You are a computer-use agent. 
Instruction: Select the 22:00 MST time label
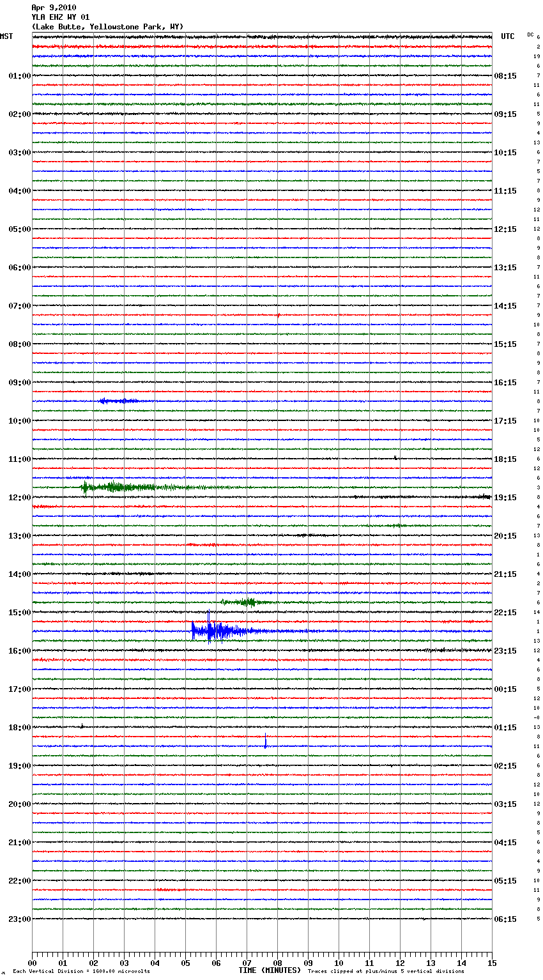(20, 881)
